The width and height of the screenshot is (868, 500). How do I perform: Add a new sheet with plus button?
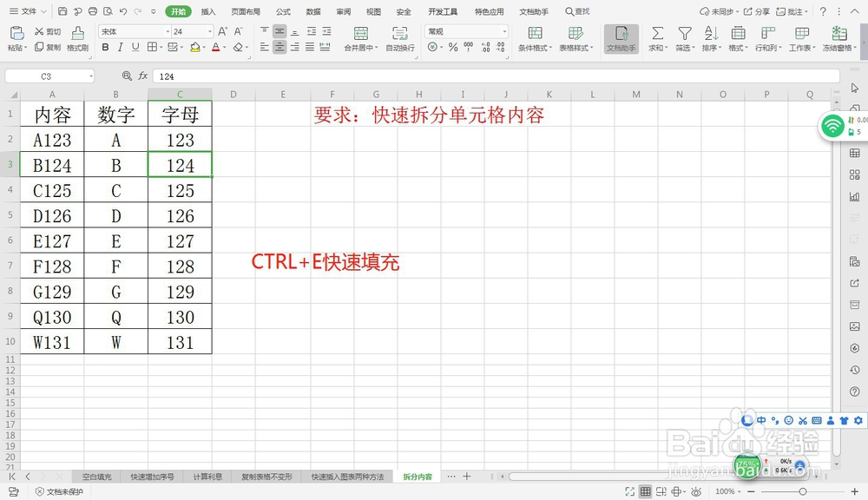467,477
